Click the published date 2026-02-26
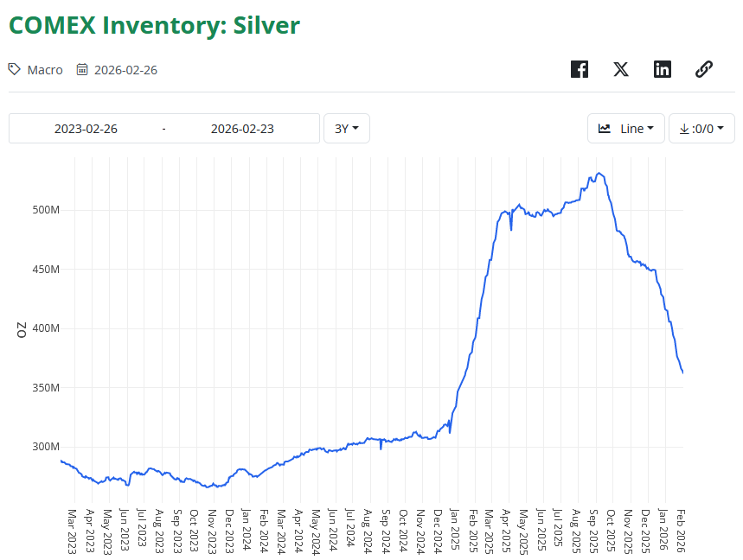743x560 pixels. 125,70
